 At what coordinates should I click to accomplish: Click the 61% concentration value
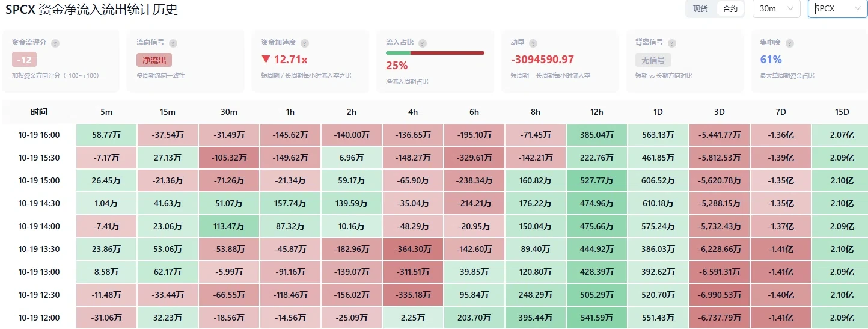click(771, 60)
